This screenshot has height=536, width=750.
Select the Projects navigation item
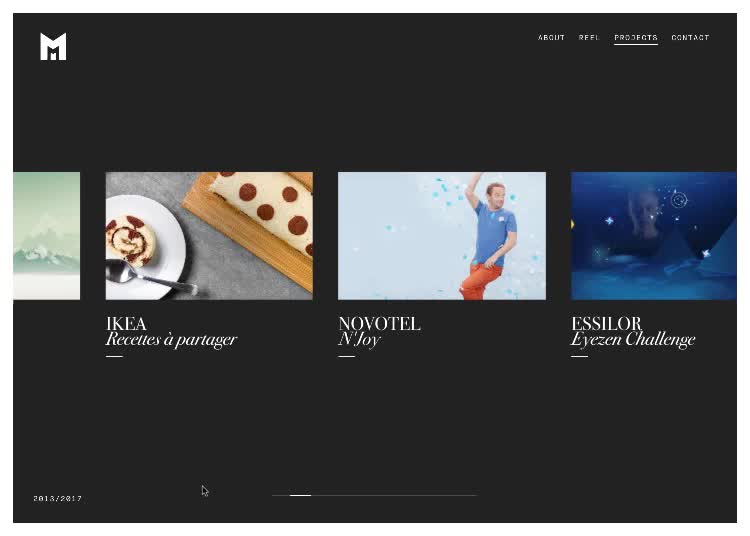(636, 37)
